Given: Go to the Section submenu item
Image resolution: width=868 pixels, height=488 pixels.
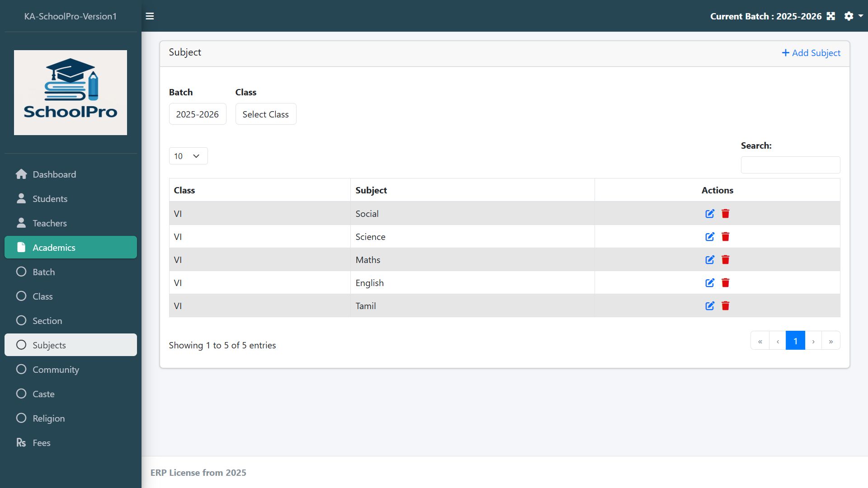Looking at the screenshot, I should pos(47,321).
